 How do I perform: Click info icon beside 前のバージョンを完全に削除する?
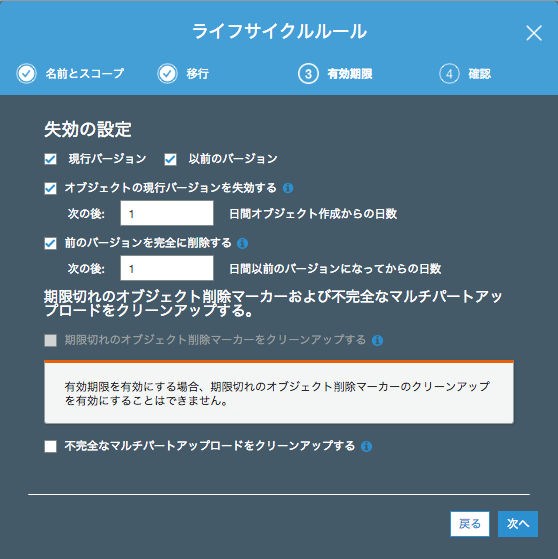tap(242, 243)
